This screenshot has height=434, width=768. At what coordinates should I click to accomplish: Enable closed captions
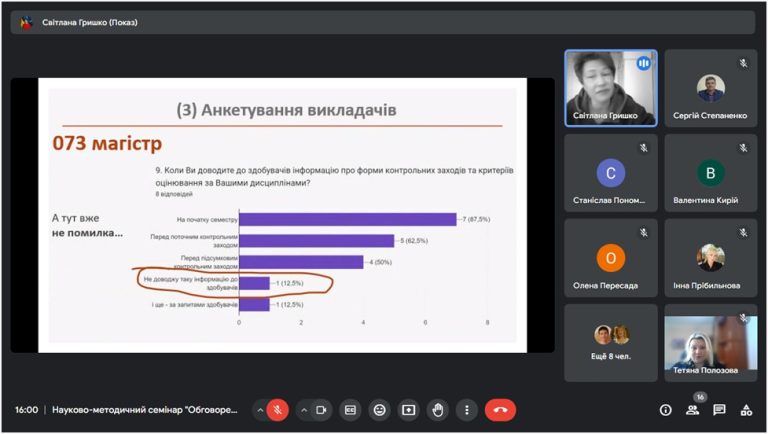[350, 410]
